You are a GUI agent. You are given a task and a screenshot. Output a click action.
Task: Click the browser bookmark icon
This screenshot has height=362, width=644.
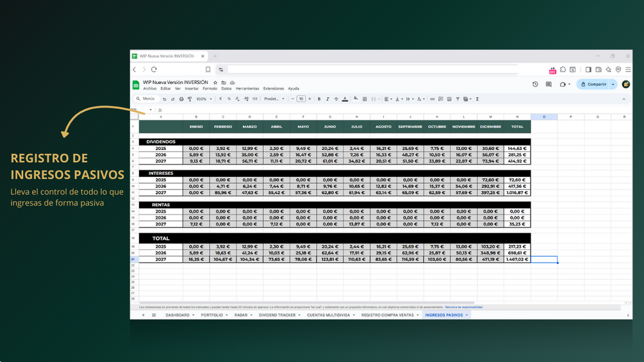pyautogui.click(x=208, y=69)
